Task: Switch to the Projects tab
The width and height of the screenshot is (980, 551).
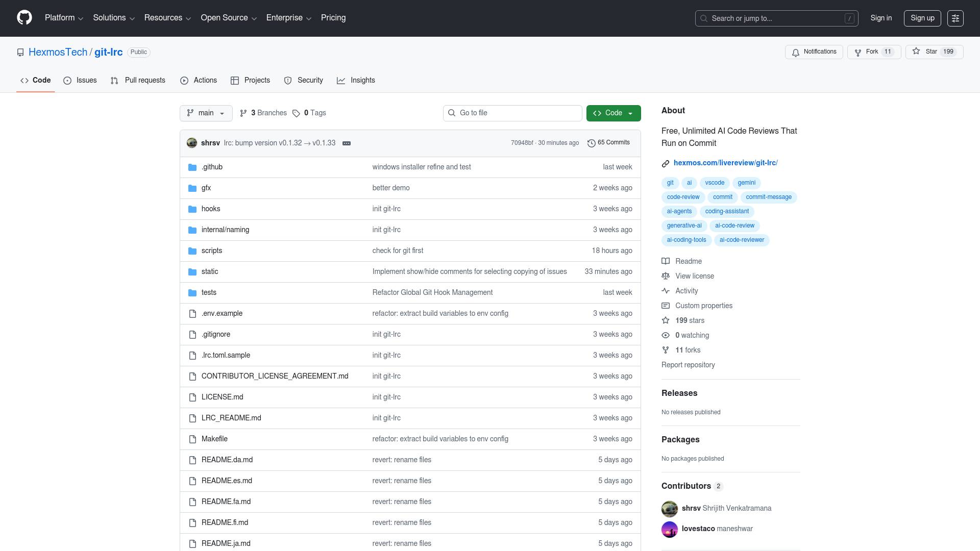Action: click(x=250, y=81)
